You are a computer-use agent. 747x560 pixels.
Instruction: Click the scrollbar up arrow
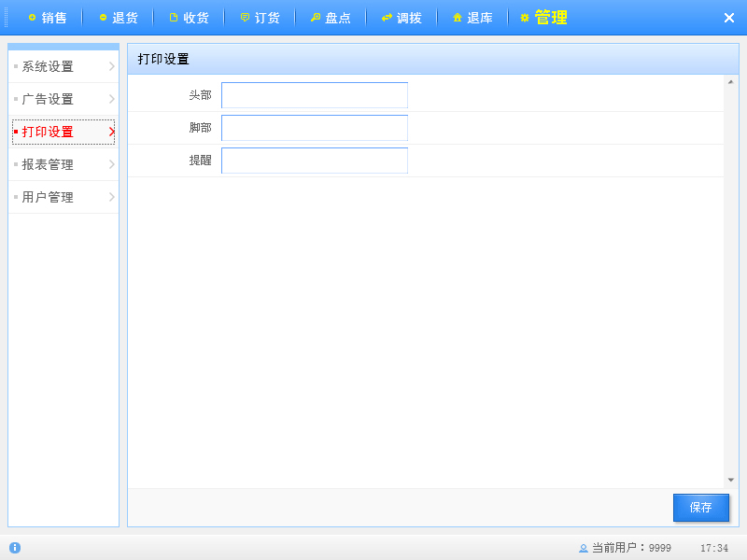coord(731,82)
